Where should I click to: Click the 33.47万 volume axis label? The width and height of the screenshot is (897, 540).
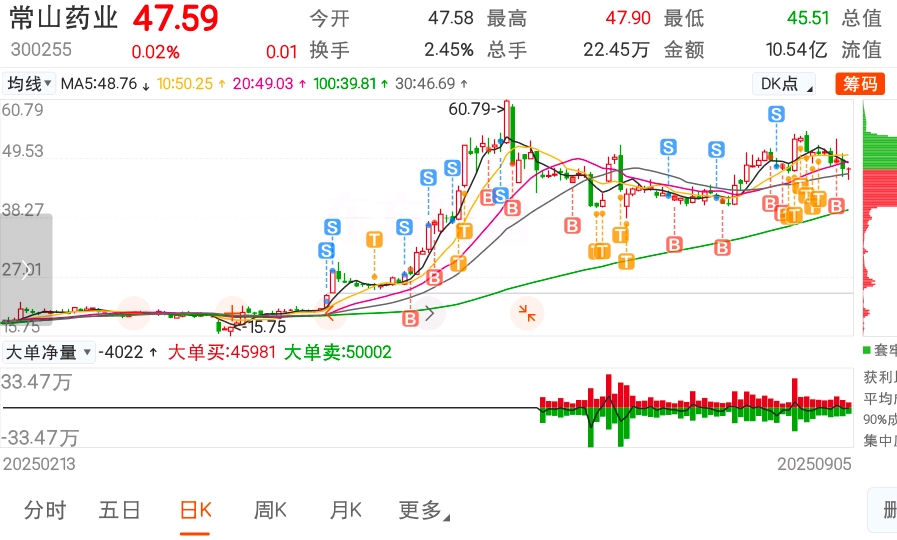37,382
